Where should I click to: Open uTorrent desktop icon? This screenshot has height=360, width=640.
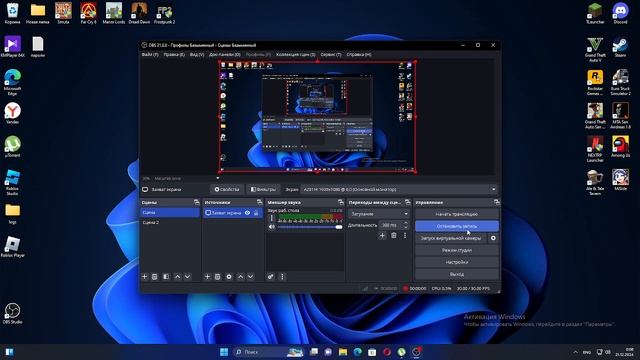point(12,147)
